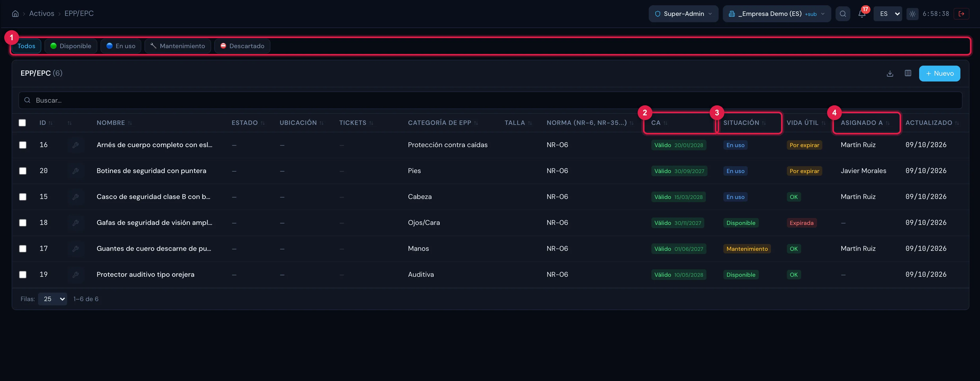Click 'Expirada' badge in Gafas row

click(x=801, y=223)
